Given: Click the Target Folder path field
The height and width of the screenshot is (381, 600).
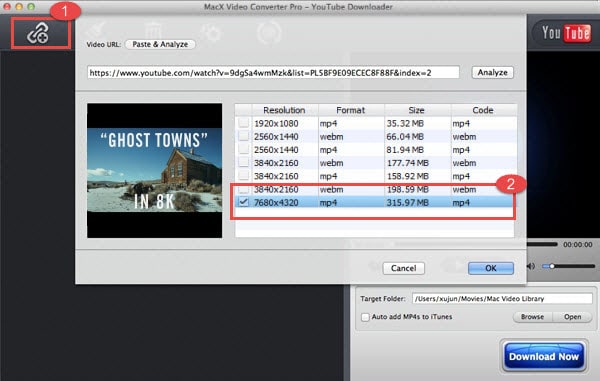Looking at the screenshot, I should pyautogui.click(x=502, y=299).
